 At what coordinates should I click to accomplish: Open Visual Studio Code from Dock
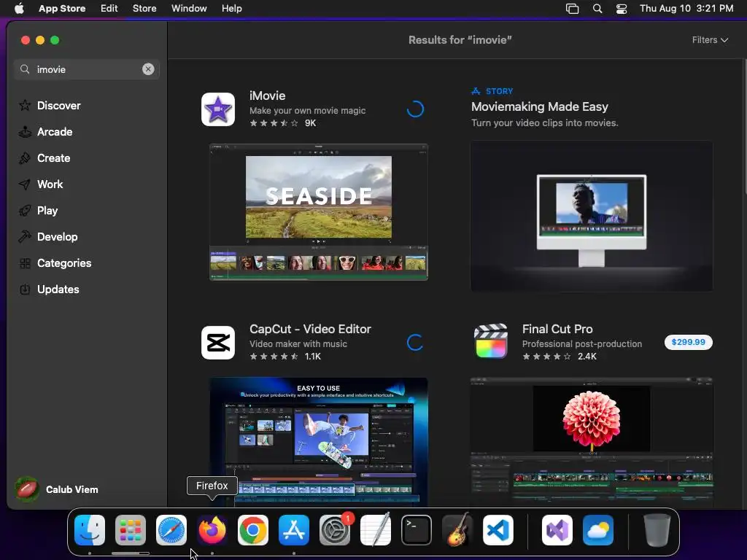click(498, 530)
